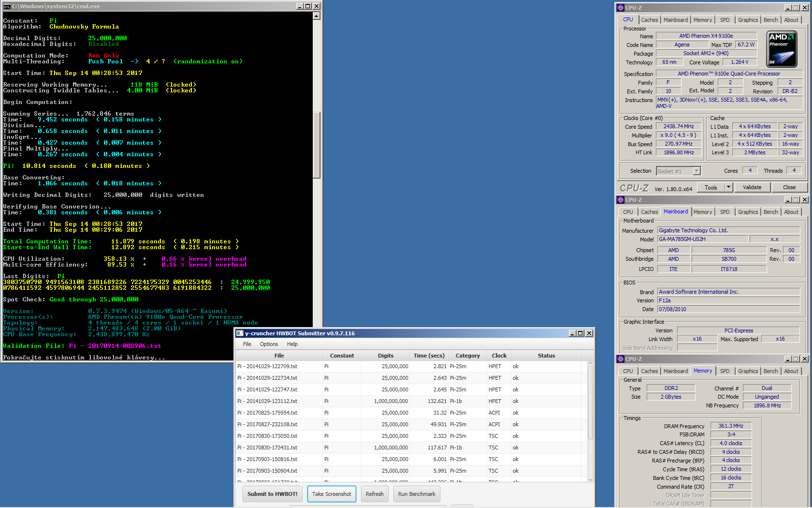
Task: Open the Help menu in HWBOT Submitter
Action: (292, 344)
